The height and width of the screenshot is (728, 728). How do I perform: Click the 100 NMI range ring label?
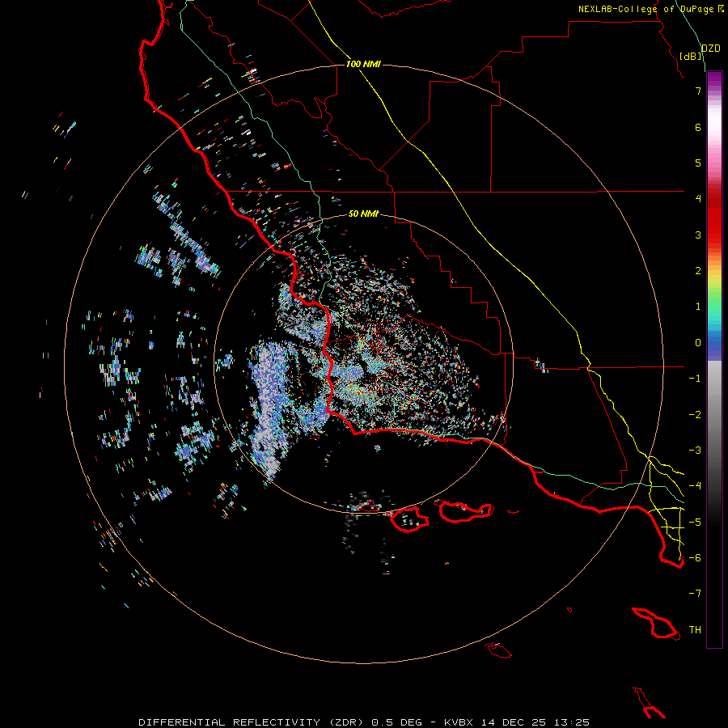coord(363,64)
